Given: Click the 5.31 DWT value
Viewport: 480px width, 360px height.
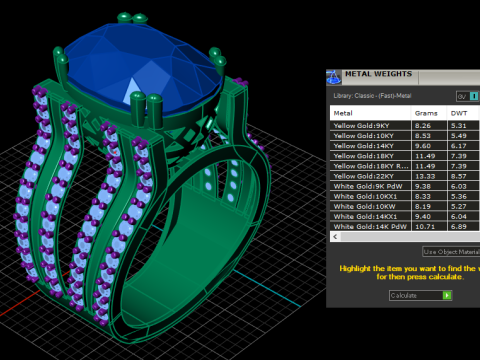Looking at the screenshot, I should [459, 126].
